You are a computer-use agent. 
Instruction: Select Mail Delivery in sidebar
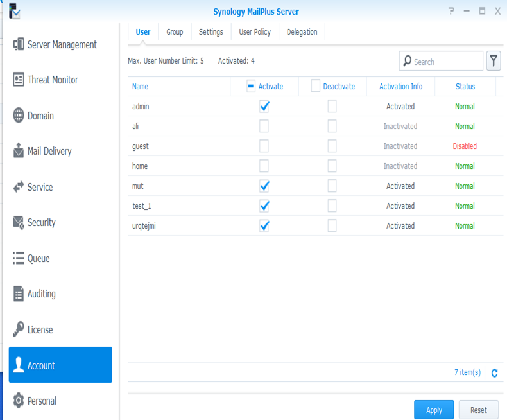[49, 151]
